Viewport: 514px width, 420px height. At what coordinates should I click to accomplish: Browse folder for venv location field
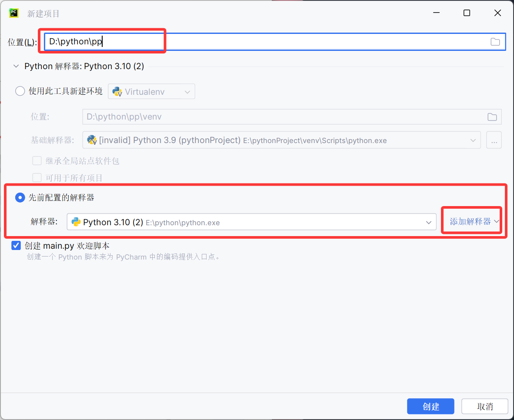click(x=492, y=117)
